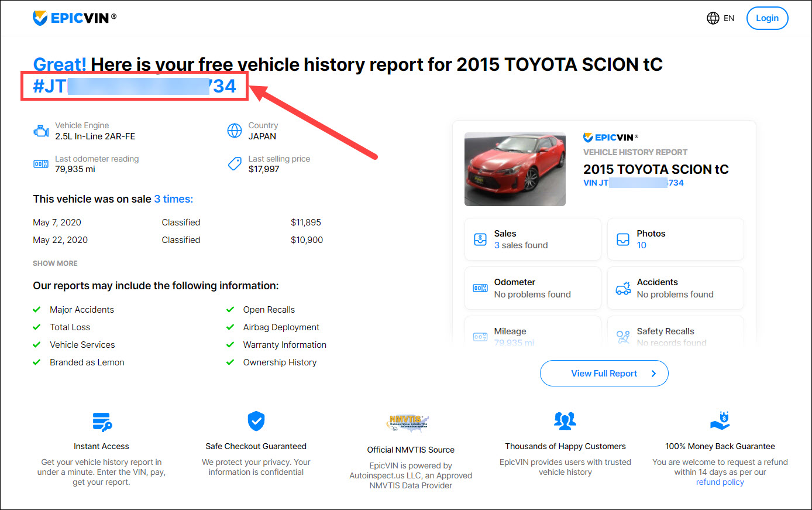This screenshot has width=812, height=510.
Task: Click the Accidents car icon
Action: tap(623, 288)
